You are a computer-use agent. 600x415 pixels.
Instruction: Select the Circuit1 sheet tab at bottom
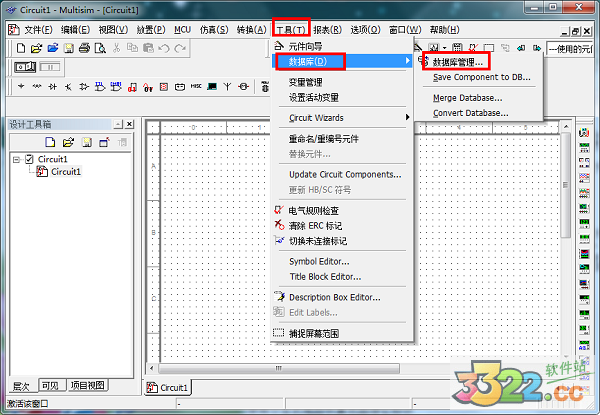[168, 387]
